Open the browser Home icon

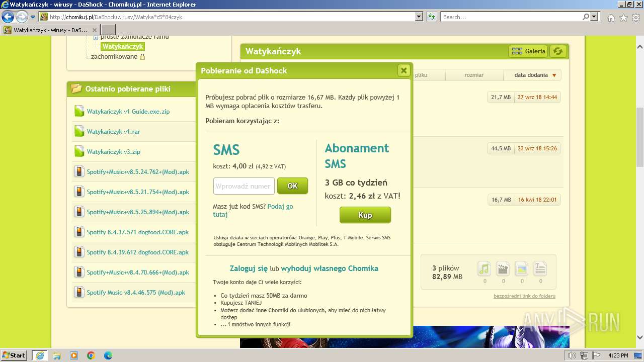pos(611,18)
